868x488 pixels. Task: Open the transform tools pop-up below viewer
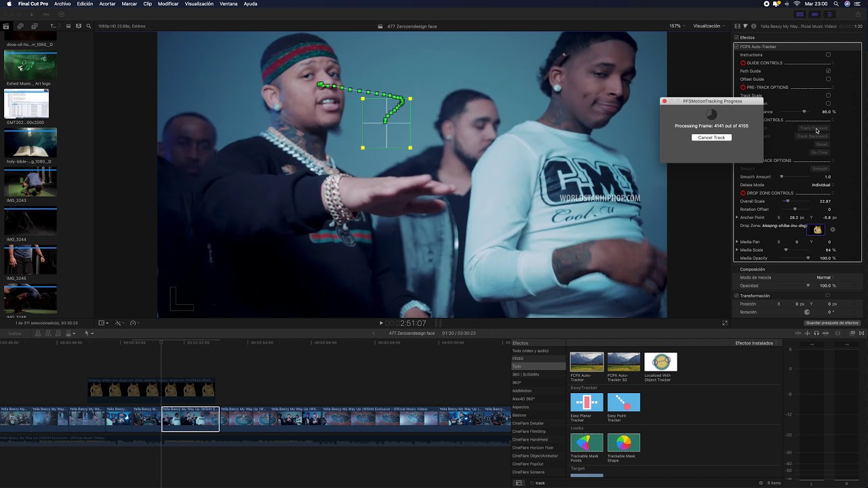click(x=102, y=323)
